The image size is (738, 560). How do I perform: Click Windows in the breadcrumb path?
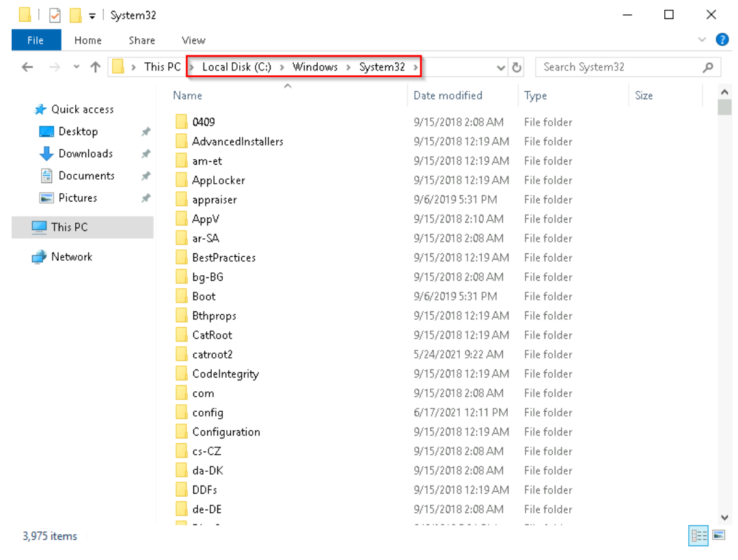(315, 67)
